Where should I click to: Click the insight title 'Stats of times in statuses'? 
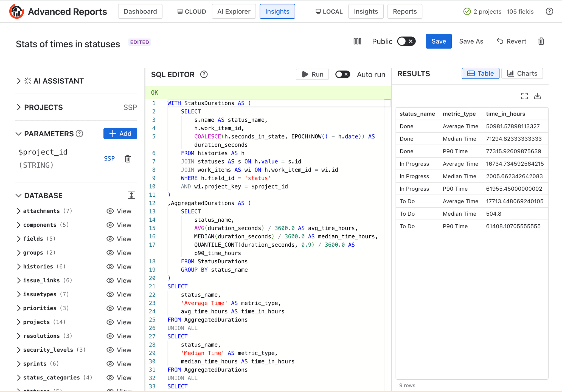[68, 44]
